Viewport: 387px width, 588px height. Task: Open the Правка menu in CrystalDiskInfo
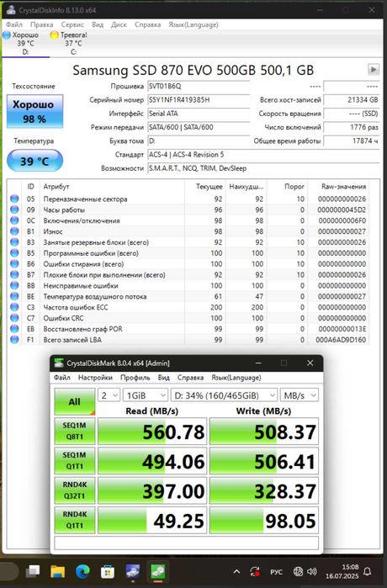coord(41,24)
